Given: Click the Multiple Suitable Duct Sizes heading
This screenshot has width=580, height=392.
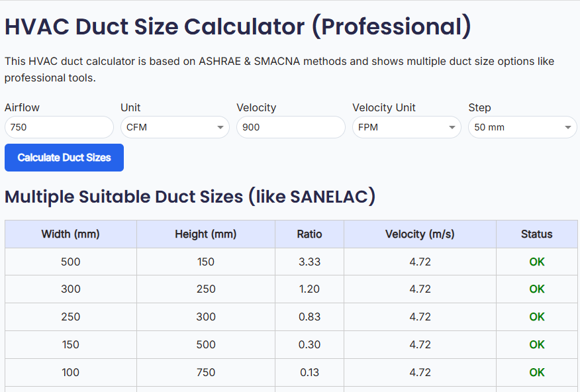Looking at the screenshot, I should point(190,197).
